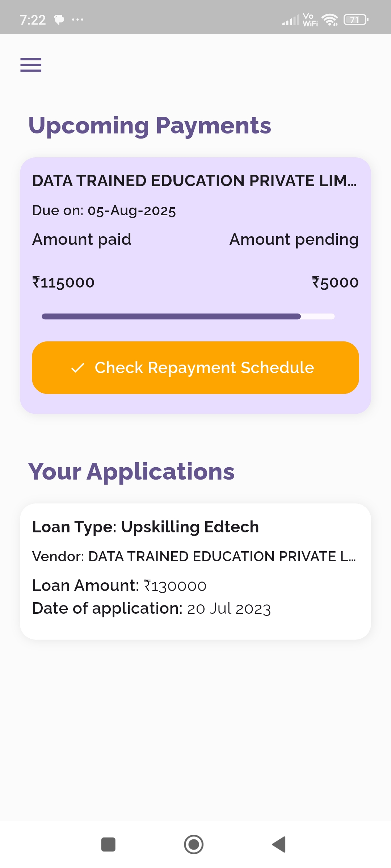
Task: Tap the Your Applications heading
Action: tap(131, 472)
